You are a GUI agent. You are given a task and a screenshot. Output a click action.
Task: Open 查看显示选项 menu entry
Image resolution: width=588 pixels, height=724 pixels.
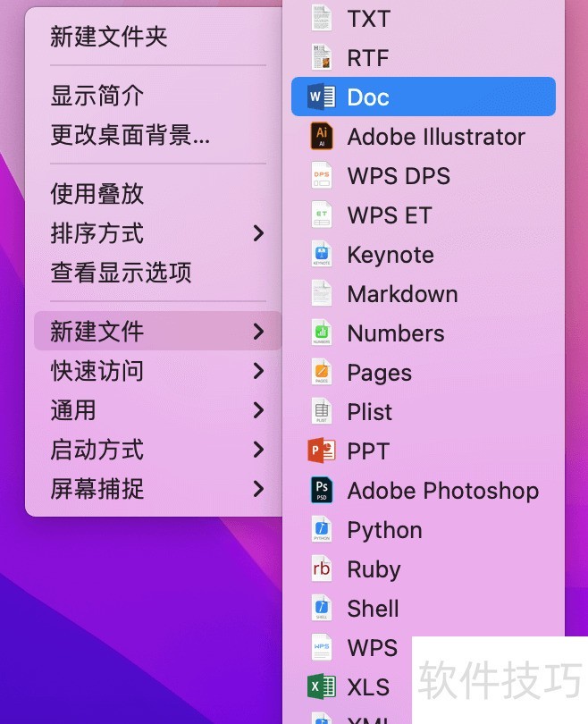pyautogui.click(x=121, y=273)
